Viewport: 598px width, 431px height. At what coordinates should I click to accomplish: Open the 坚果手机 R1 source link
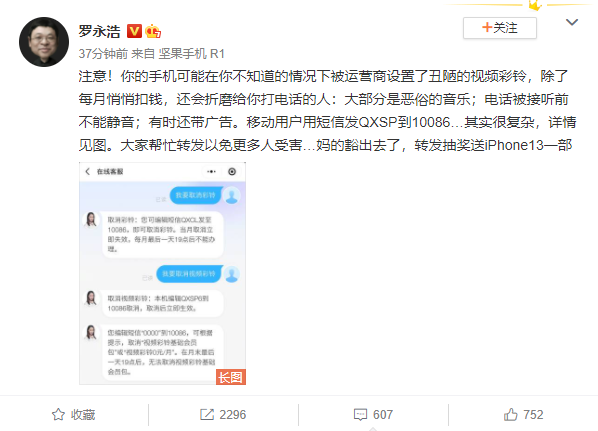(x=191, y=54)
